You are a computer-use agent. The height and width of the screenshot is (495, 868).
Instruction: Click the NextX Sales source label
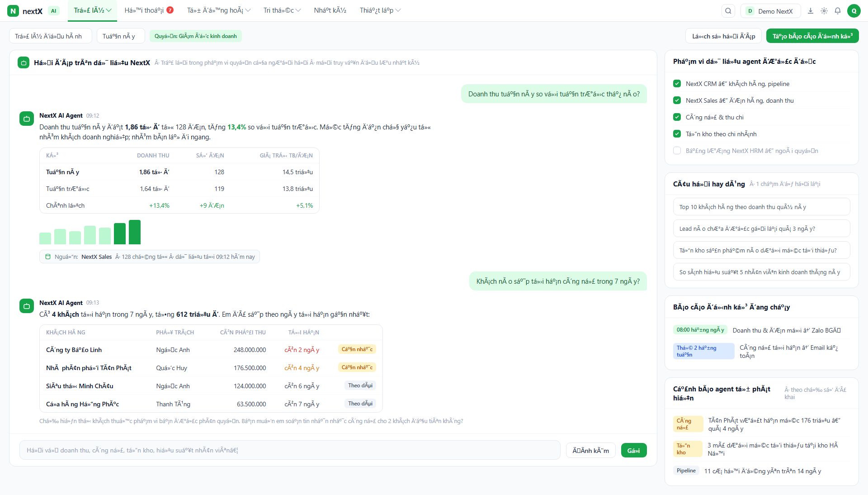[96, 257]
